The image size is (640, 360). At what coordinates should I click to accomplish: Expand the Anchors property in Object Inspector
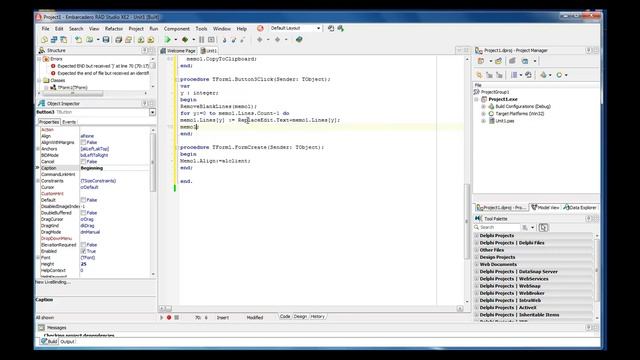pos(38,149)
